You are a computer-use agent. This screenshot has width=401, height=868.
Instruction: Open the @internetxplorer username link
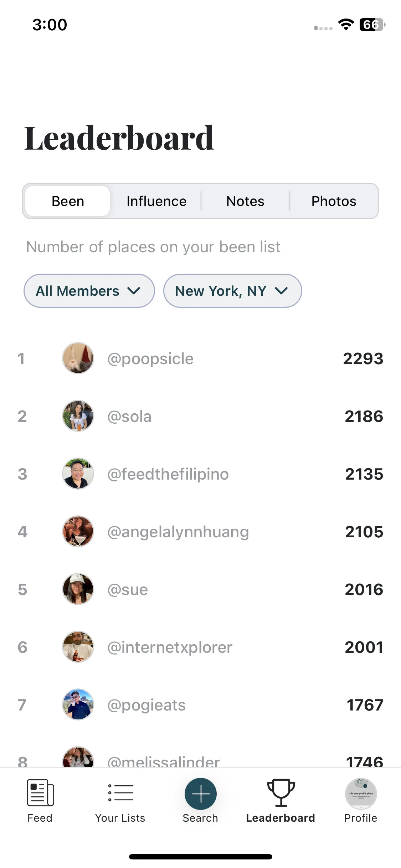(170, 647)
